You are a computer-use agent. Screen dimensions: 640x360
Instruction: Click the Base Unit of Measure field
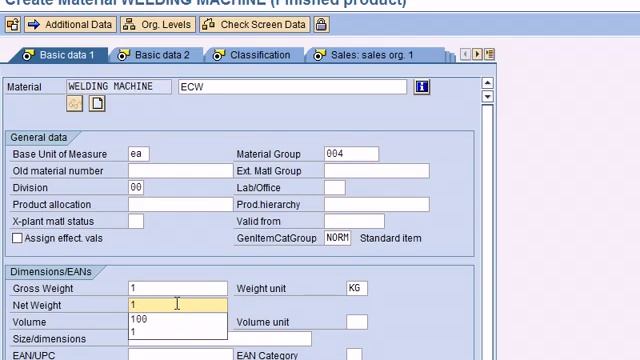point(139,154)
